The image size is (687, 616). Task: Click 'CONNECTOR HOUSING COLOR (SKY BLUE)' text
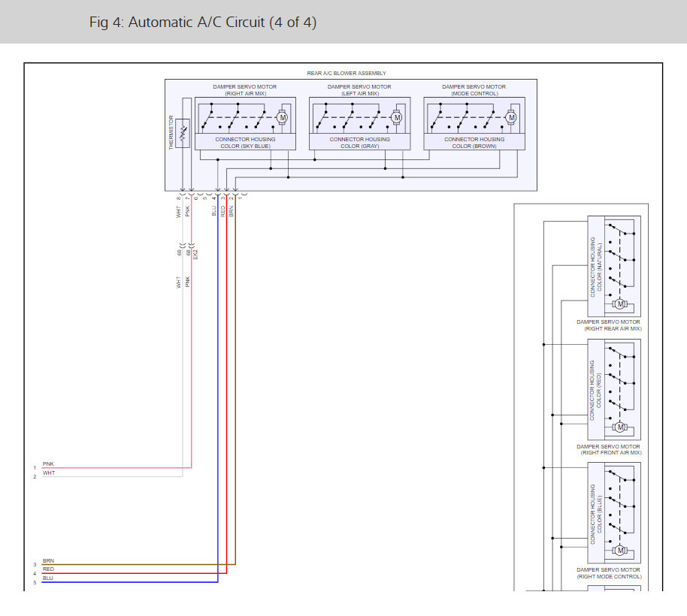pyautogui.click(x=245, y=143)
